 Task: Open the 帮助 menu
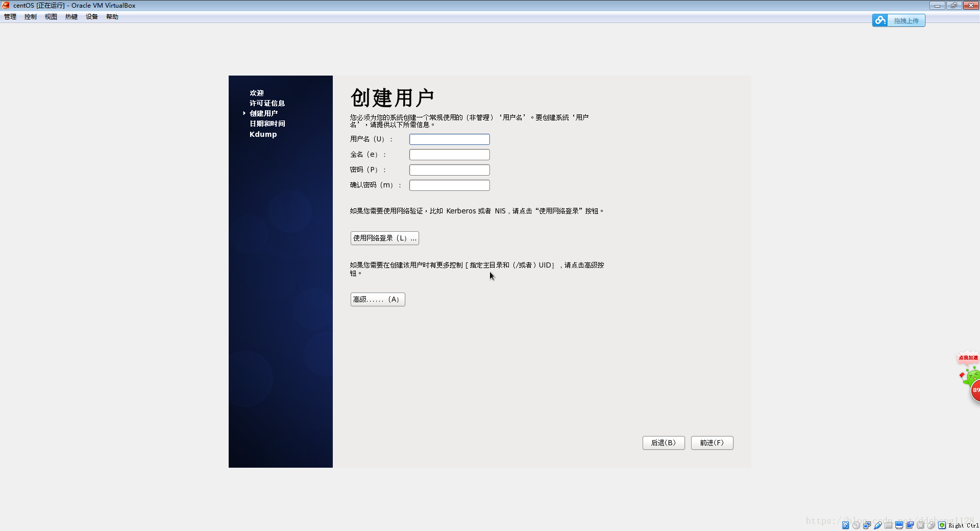pyautogui.click(x=112, y=17)
